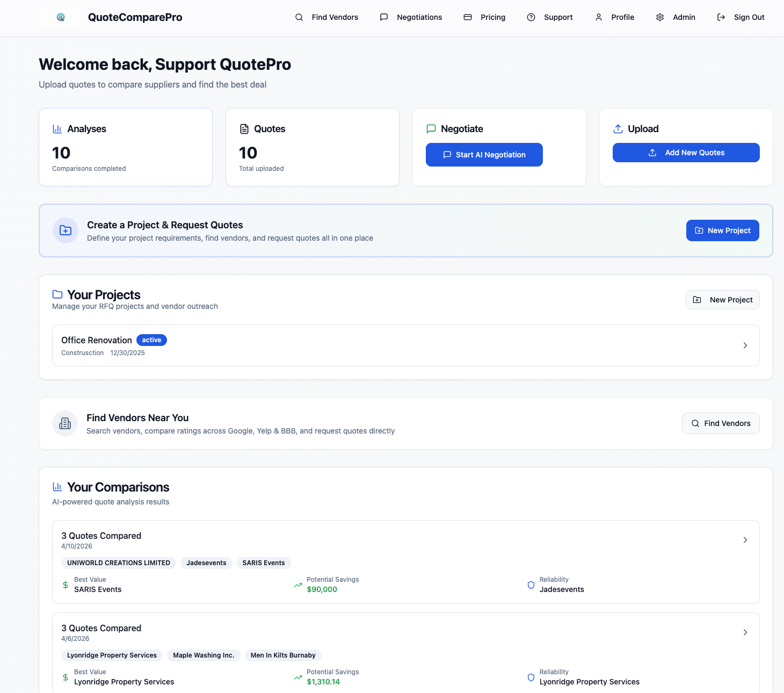Click the trend icon beside $1,310.14 savings
Viewport: 784px width, 693px height.
coord(298,677)
